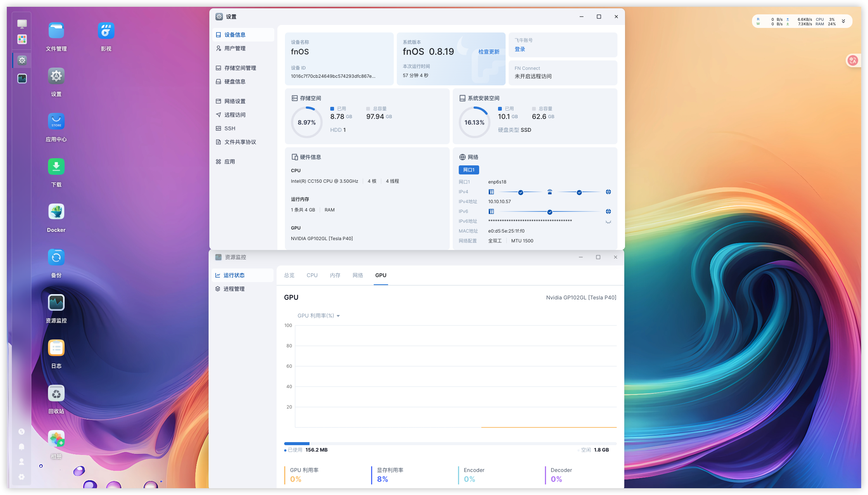Viewport: 868px width, 495px height.
Task: Select 设备信息 in settings sidebar
Action: click(x=243, y=35)
